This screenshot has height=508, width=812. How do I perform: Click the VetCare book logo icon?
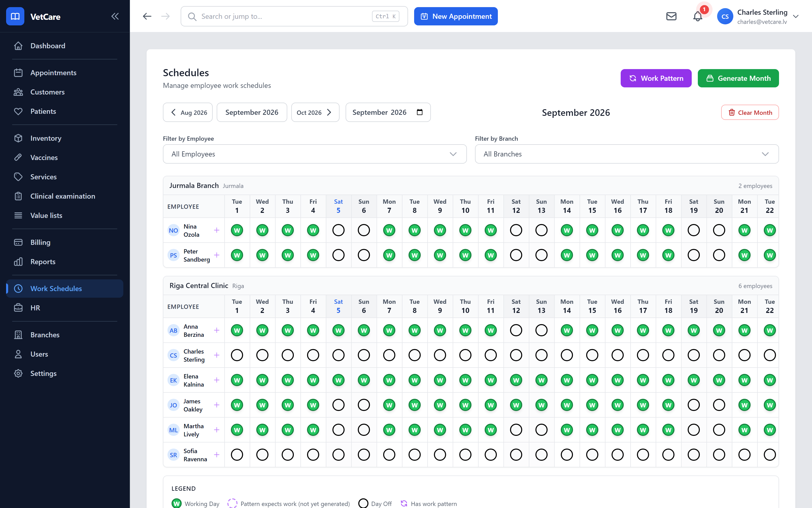pyautogui.click(x=15, y=16)
